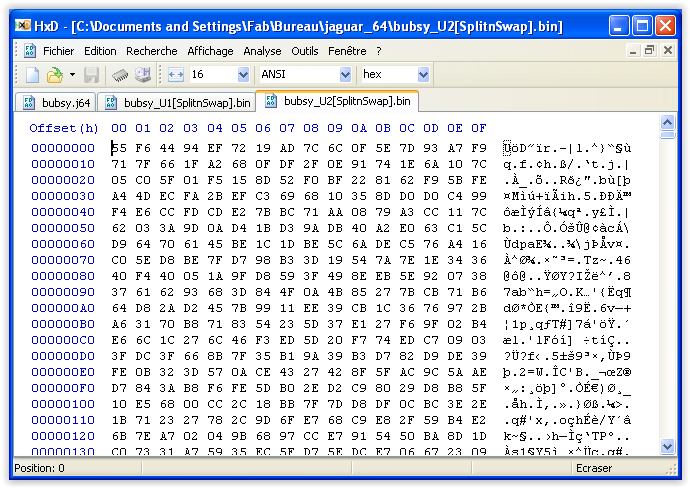Click the 08 column header

click(311, 128)
